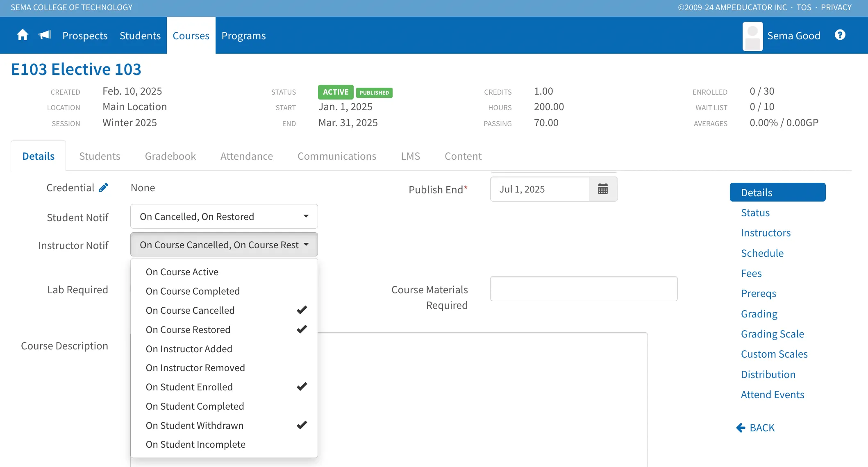The width and height of the screenshot is (868, 467).
Task: Click the SEMA COLLEGE OF TECHNOLOGY header text
Action: [x=72, y=7]
